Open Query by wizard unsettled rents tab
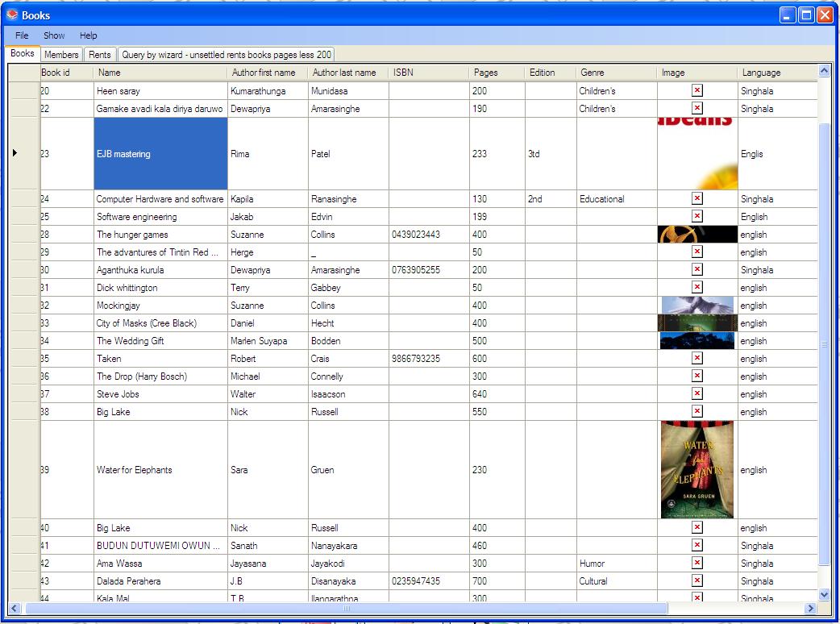Viewport: 840px width, 624px height. pyautogui.click(x=227, y=55)
